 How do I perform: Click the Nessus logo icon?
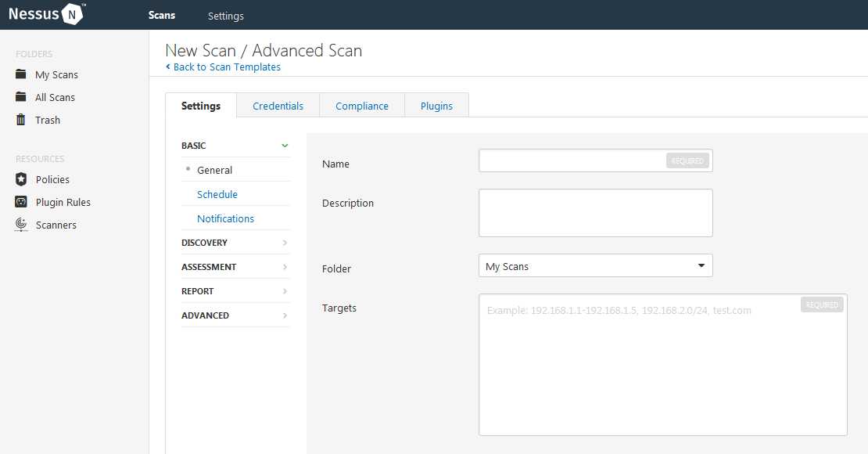(x=72, y=14)
